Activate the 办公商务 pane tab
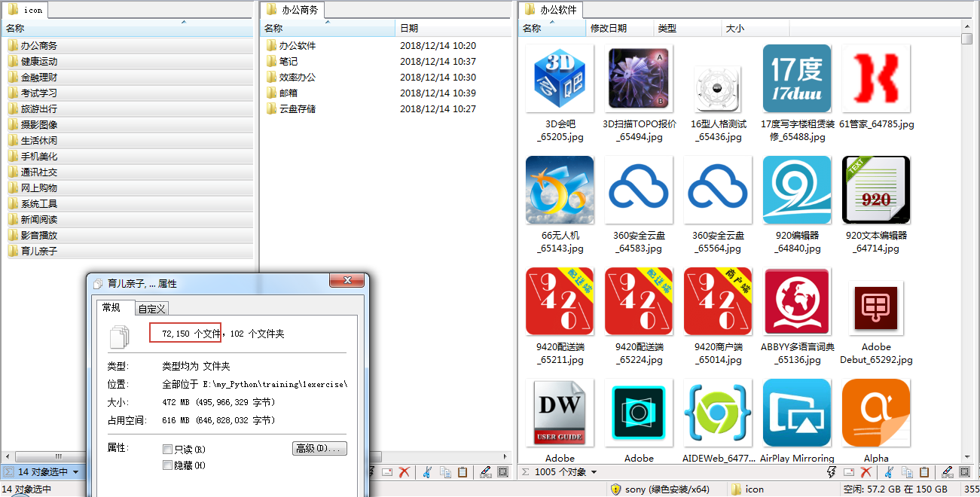The height and width of the screenshot is (497, 980). pos(292,10)
